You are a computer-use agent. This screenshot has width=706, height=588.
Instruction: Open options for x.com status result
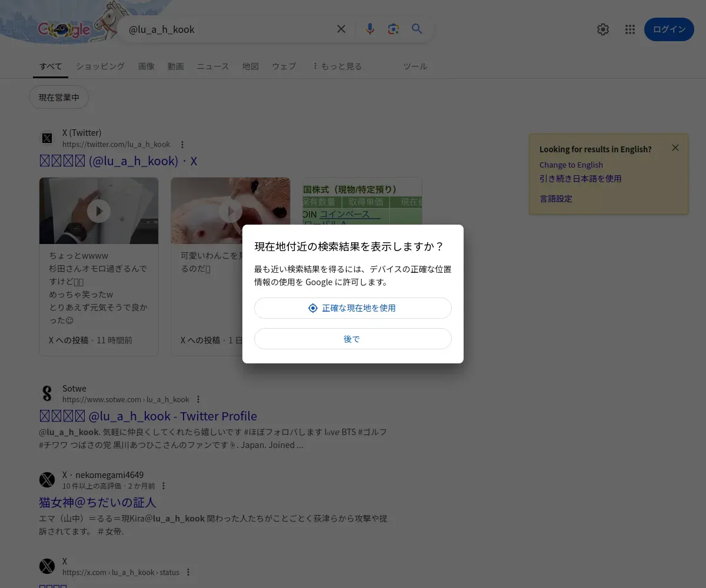(x=188, y=572)
